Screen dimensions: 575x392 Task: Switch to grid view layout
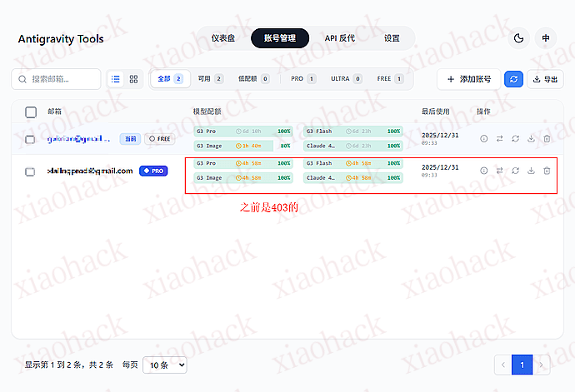point(134,79)
